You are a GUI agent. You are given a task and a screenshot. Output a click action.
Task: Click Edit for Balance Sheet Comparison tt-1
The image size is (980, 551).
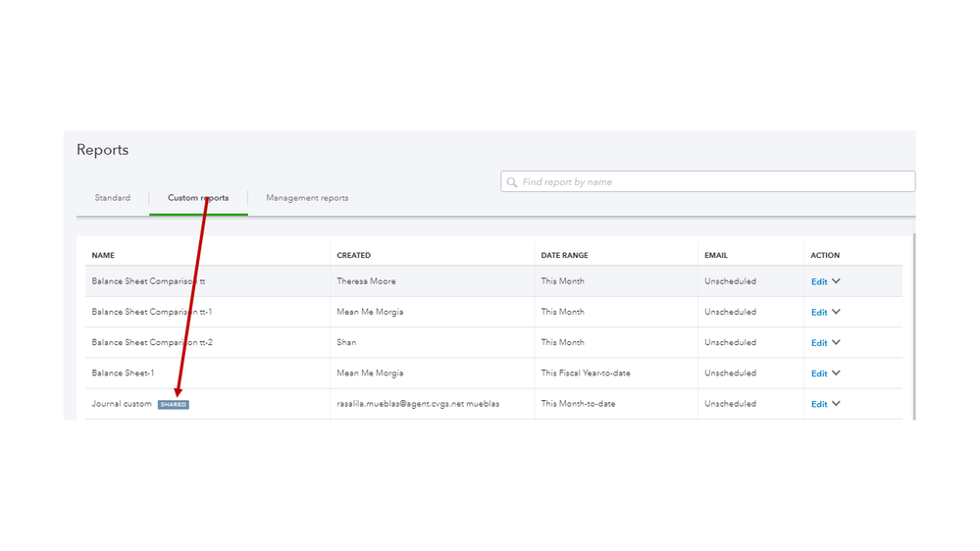pyautogui.click(x=819, y=312)
